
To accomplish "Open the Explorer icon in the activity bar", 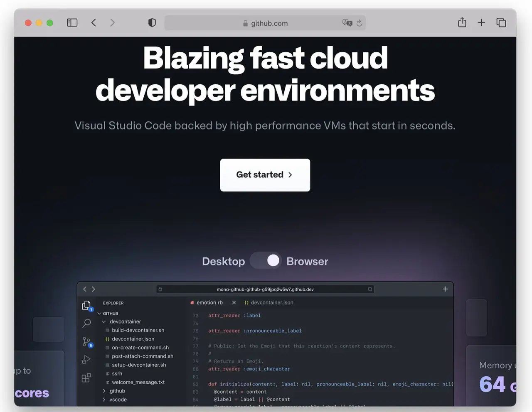I will pyautogui.click(x=86, y=305).
